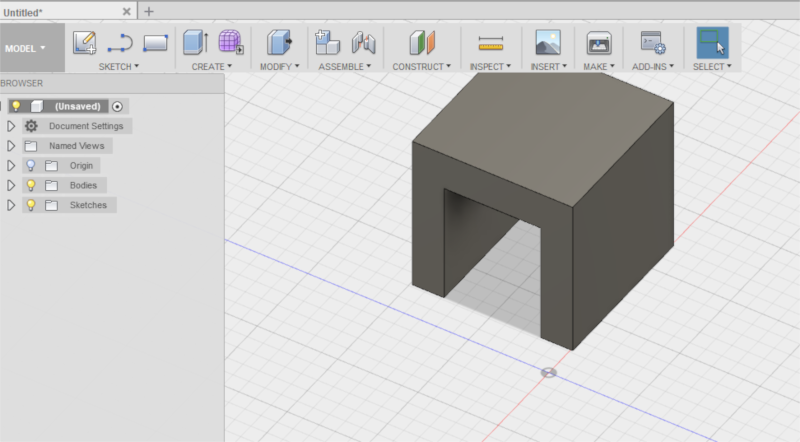This screenshot has height=442, width=800.
Task: Open the MAKE dropdown menu
Action: [599, 66]
